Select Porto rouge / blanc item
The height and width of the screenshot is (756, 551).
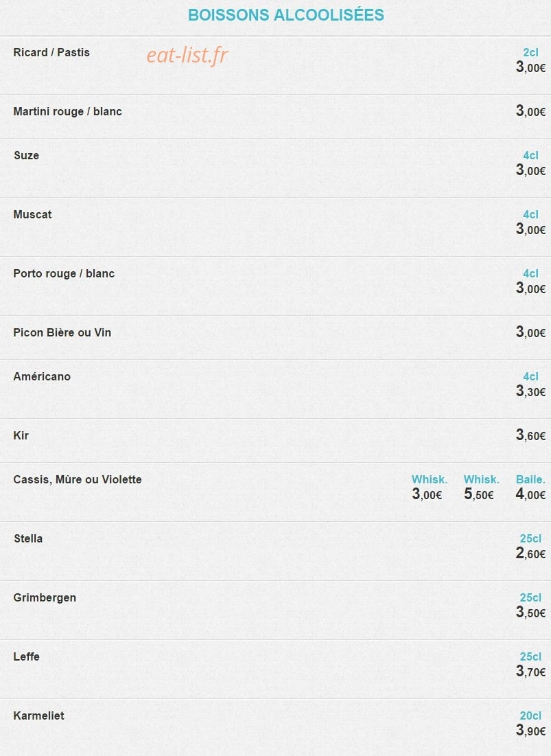(64, 273)
